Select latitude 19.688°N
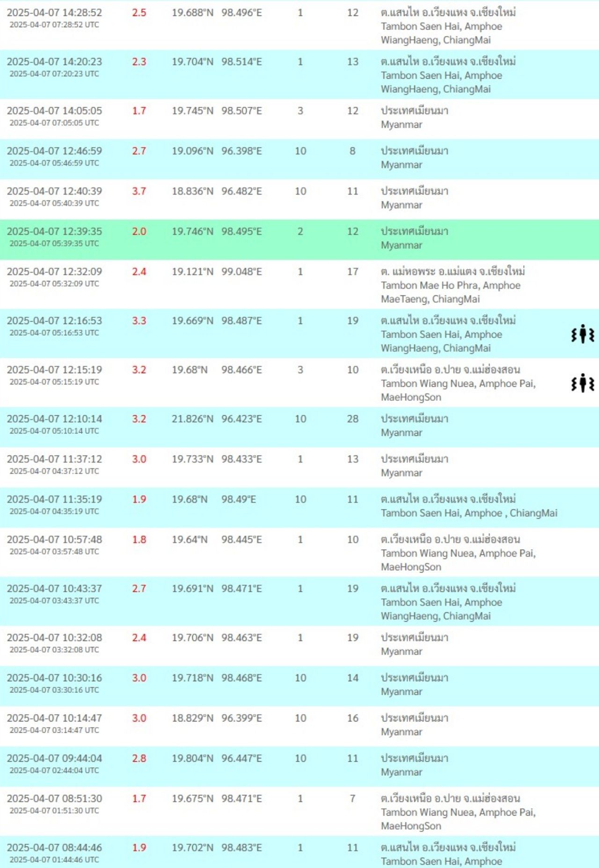This screenshot has height=868, width=599. [x=192, y=13]
